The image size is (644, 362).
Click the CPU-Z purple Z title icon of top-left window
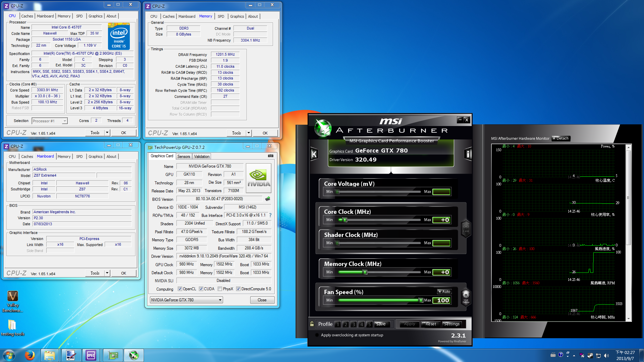tap(6, 6)
